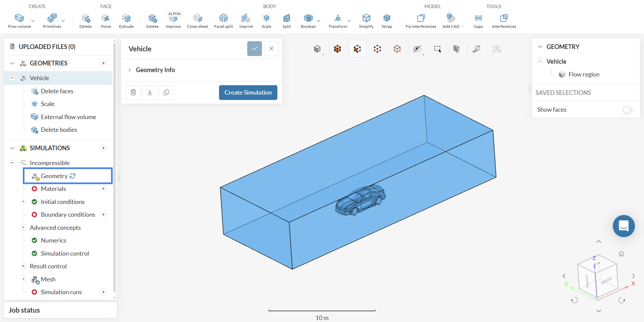Open the Boolean dropdown arrow
Screen dimensions: 644x322
pos(319,21)
